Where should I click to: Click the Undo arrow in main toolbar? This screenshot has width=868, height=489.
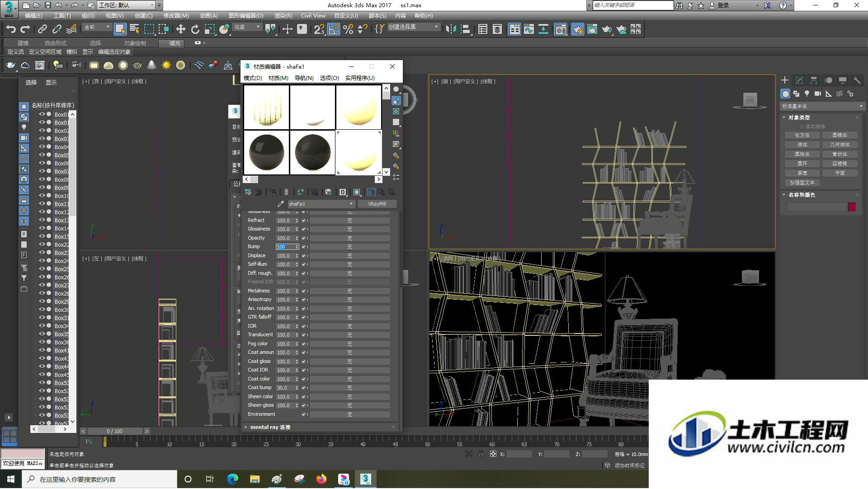pos(10,29)
